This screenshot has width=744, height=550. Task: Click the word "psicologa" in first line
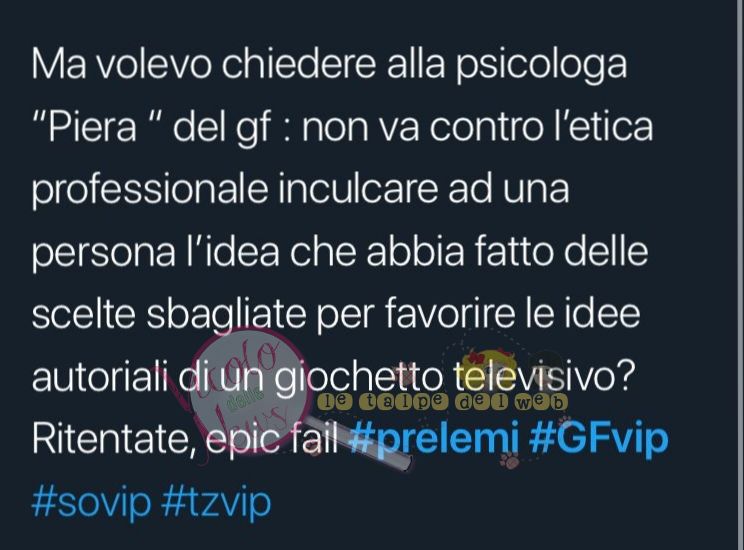(x=541, y=65)
